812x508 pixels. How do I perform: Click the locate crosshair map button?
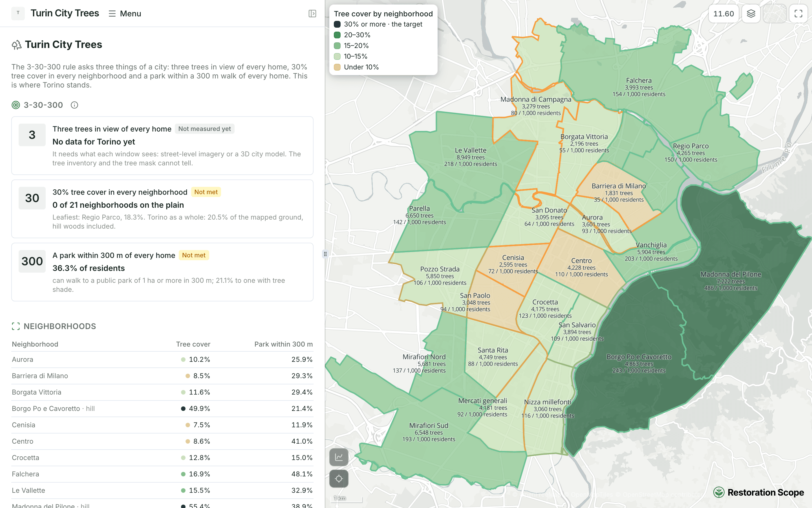point(339,478)
